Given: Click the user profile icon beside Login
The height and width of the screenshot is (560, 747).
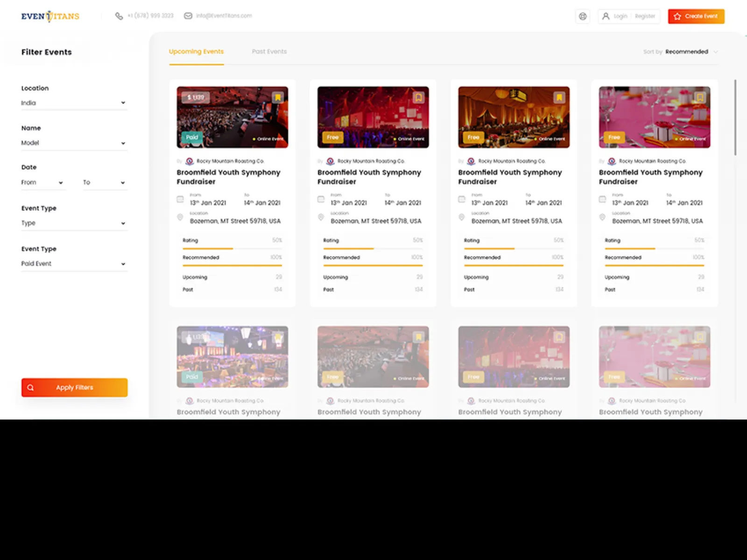Looking at the screenshot, I should tap(606, 16).
